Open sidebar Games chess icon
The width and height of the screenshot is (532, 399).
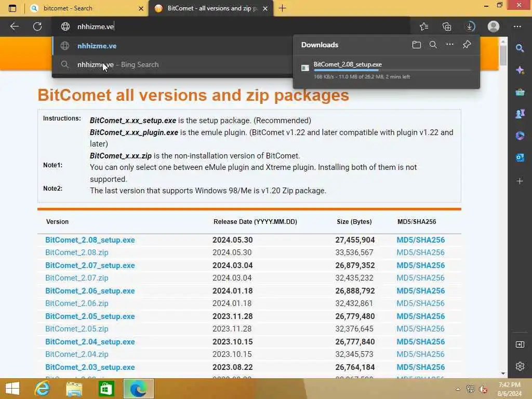point(520,114)
